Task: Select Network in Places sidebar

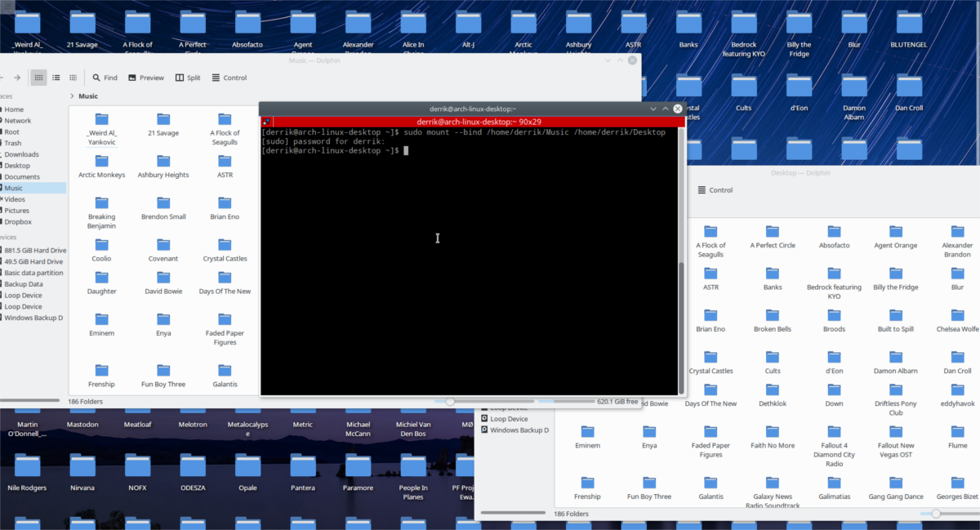Action: (x=18, y=120)
